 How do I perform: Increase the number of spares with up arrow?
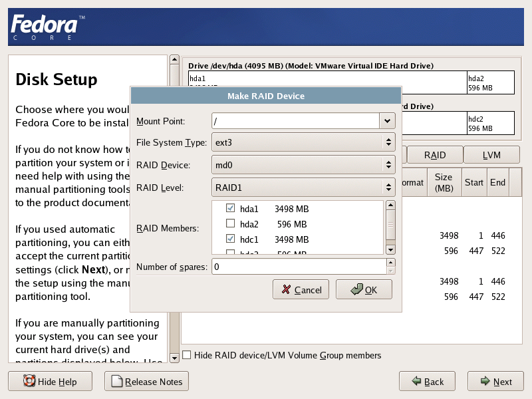[x=391, y=263]
